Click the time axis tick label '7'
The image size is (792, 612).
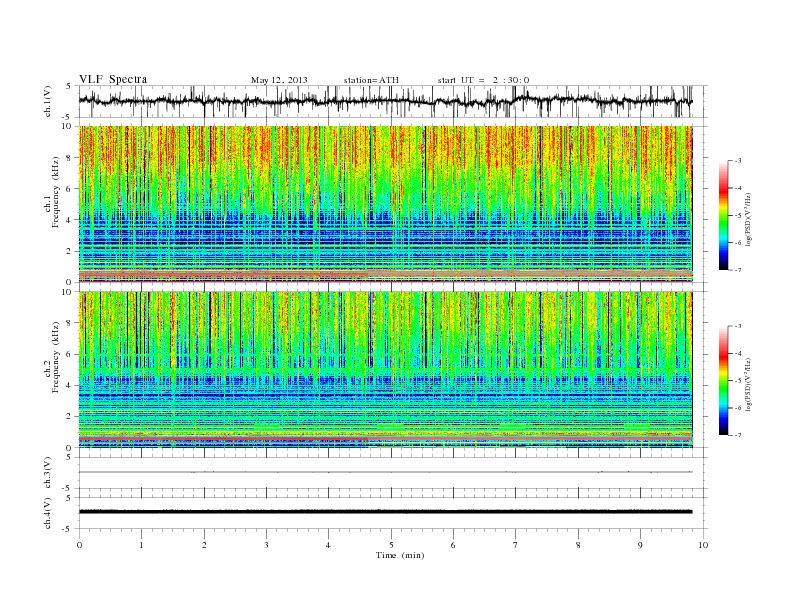tap(516, 545)
